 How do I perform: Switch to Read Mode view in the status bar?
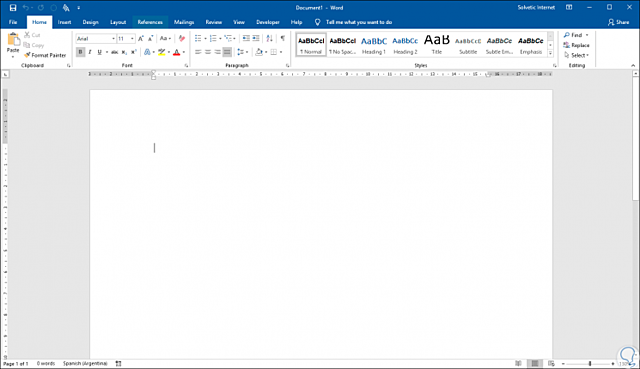pyautogui.click(x=518, y=363)
